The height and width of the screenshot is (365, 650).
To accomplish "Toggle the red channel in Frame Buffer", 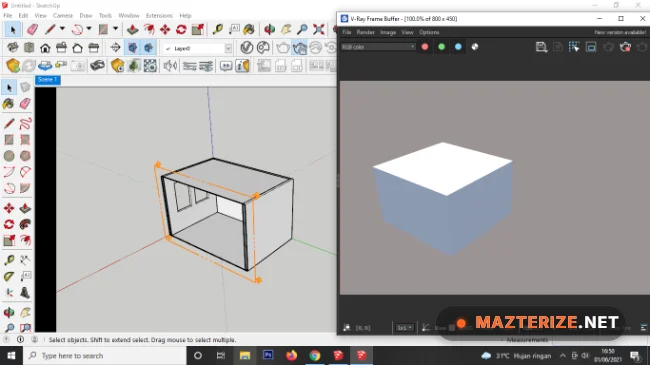I will pos(425,47).
